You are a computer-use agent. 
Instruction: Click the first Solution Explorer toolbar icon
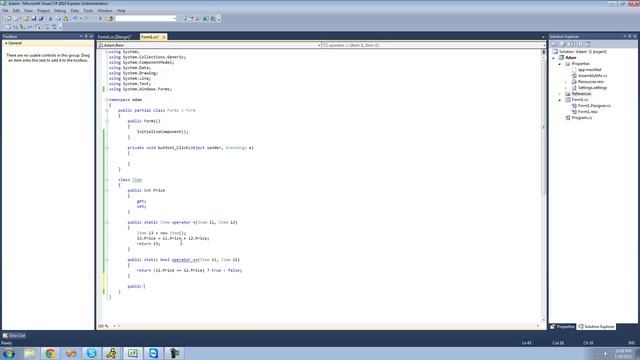pyautogui.click(x=555, y=44)
